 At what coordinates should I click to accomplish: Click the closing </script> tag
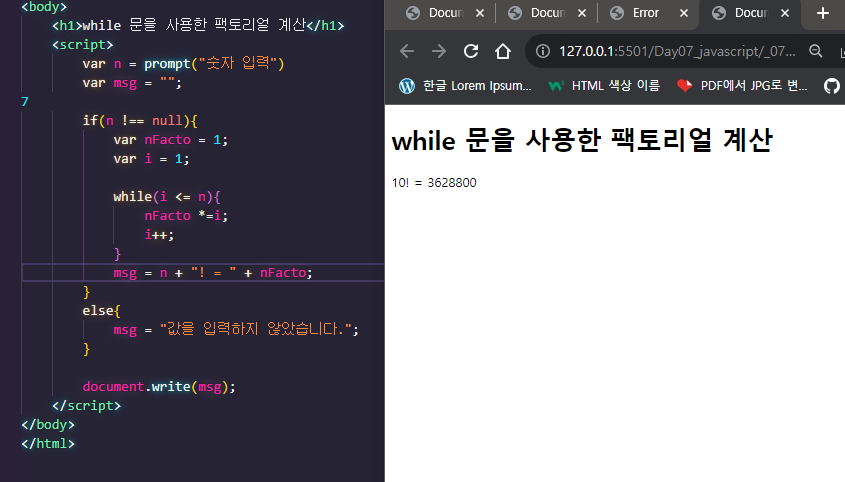pos(87,405)
